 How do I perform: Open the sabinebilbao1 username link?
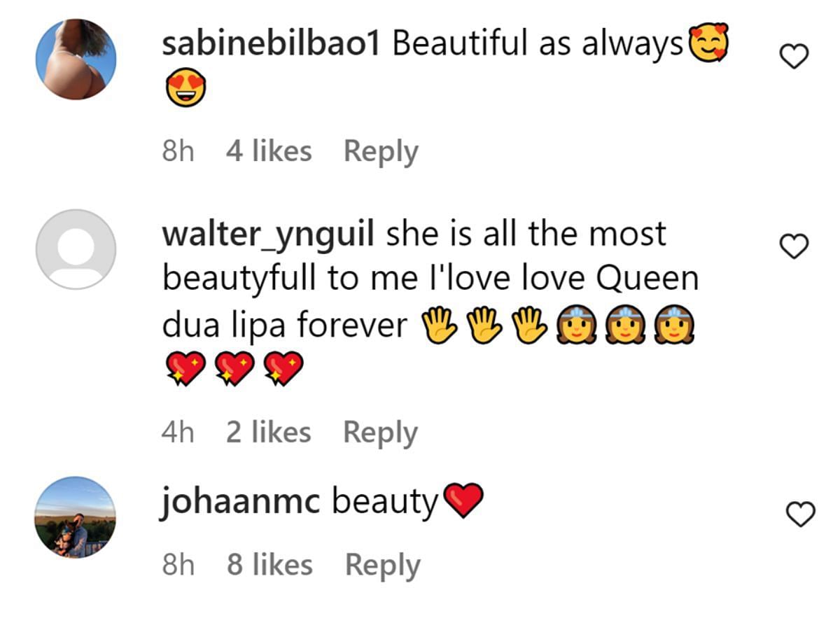point(271,44)
